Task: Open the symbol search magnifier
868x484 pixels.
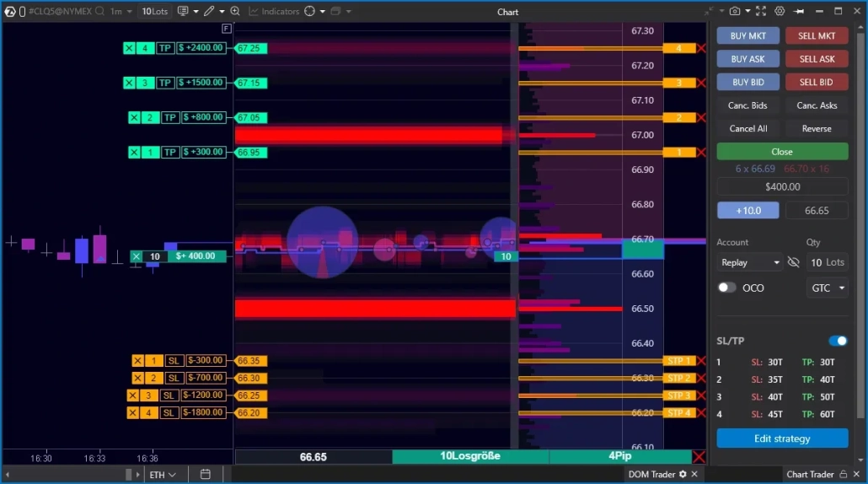Action: pyautogui.click(x=99, y=11)
